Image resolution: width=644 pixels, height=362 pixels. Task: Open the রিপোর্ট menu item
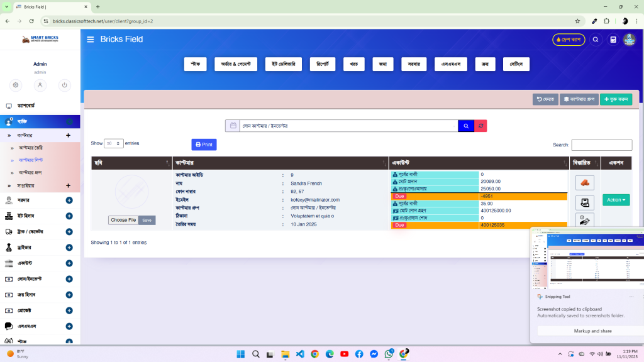point(322,64)
